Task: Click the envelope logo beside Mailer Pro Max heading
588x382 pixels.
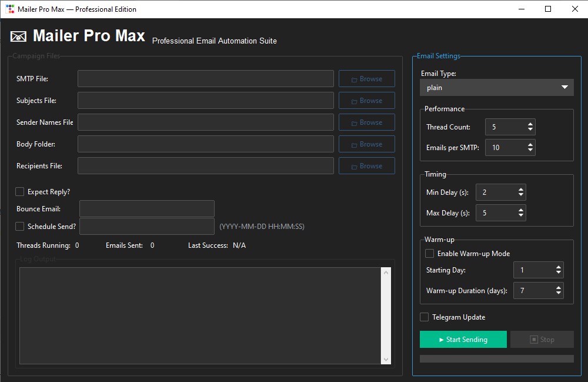Action: tap(18, 35)
